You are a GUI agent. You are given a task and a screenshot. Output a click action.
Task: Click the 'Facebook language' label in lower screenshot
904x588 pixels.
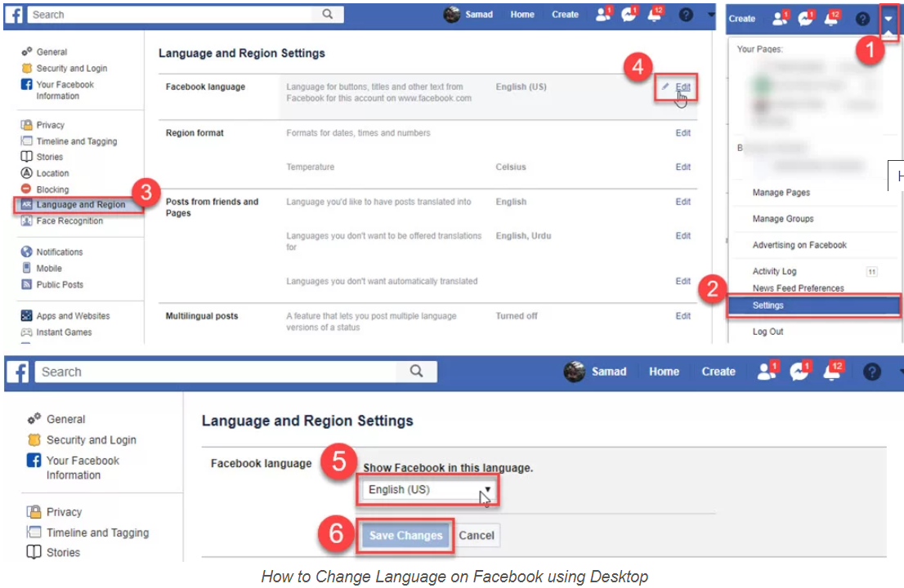coord(262,464)
